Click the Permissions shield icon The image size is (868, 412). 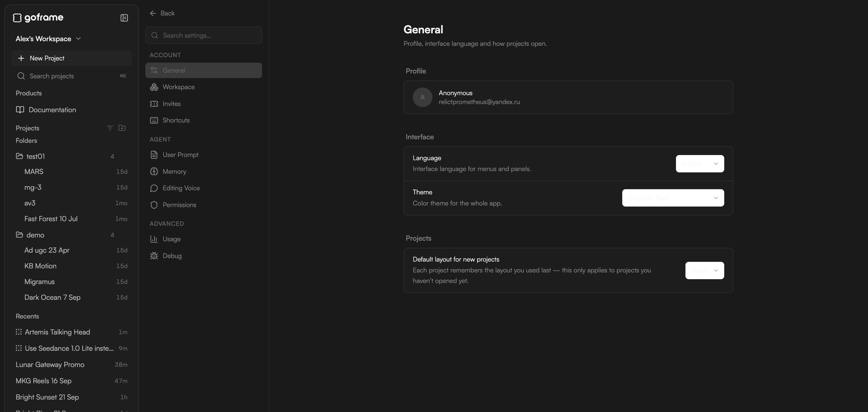[x=154, y=205]
